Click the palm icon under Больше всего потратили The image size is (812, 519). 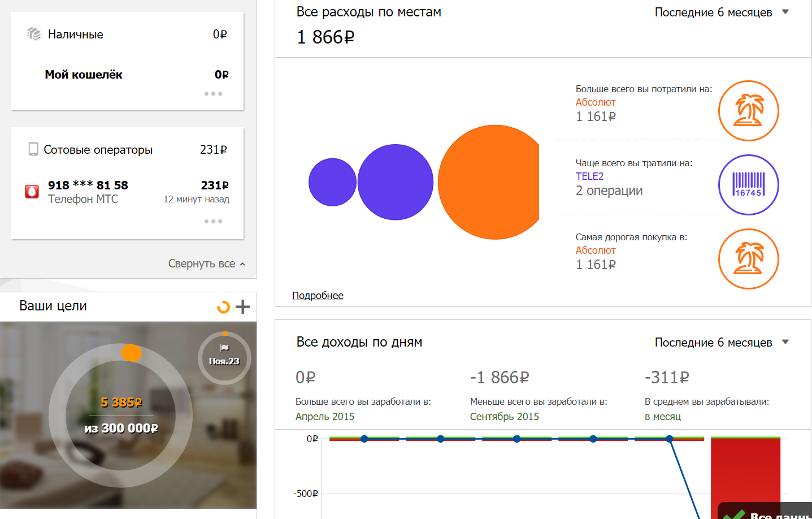click(x=748, y=111)
